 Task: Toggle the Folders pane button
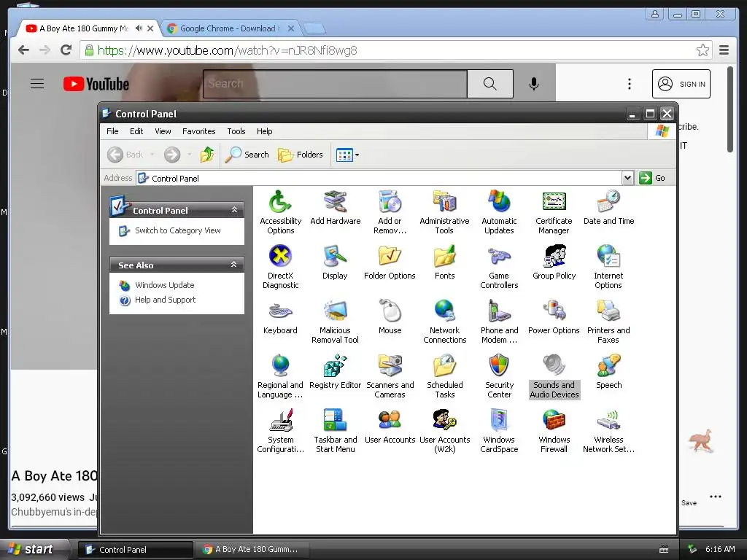click(x=300, y=155)
